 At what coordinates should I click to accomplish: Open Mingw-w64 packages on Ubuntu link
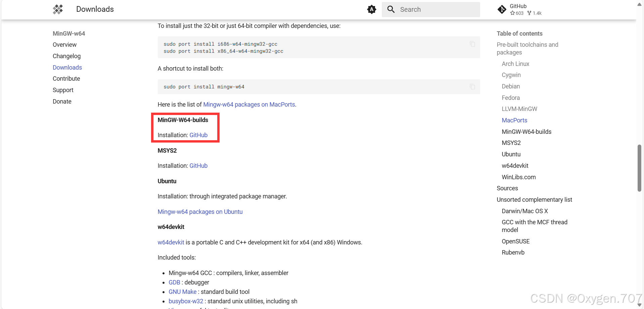tap(200, 212)
